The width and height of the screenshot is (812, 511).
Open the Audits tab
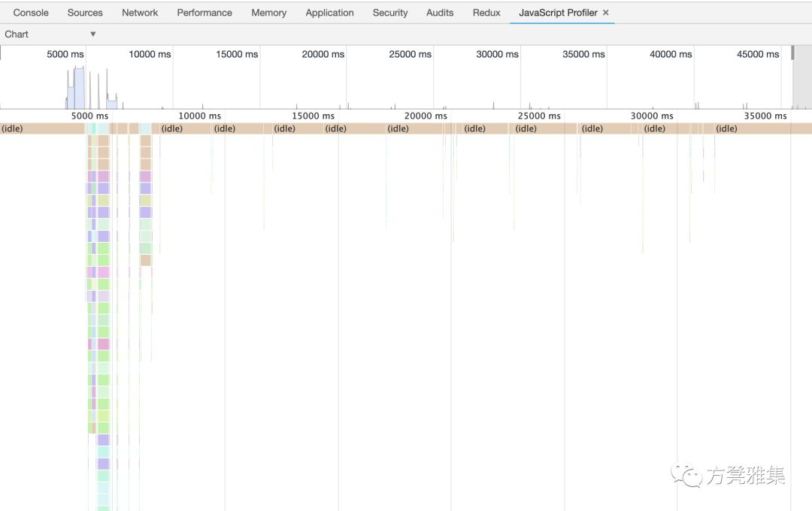(440, 13)
